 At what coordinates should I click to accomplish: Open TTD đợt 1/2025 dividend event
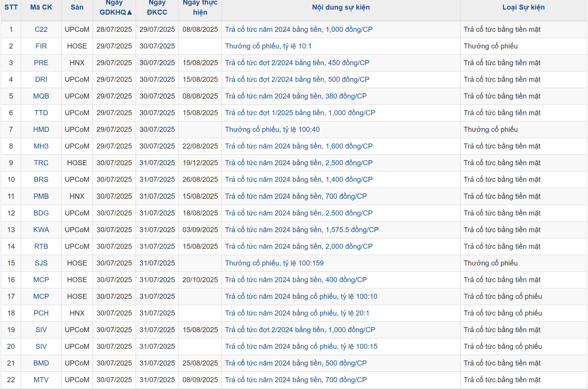click(300, 113)
